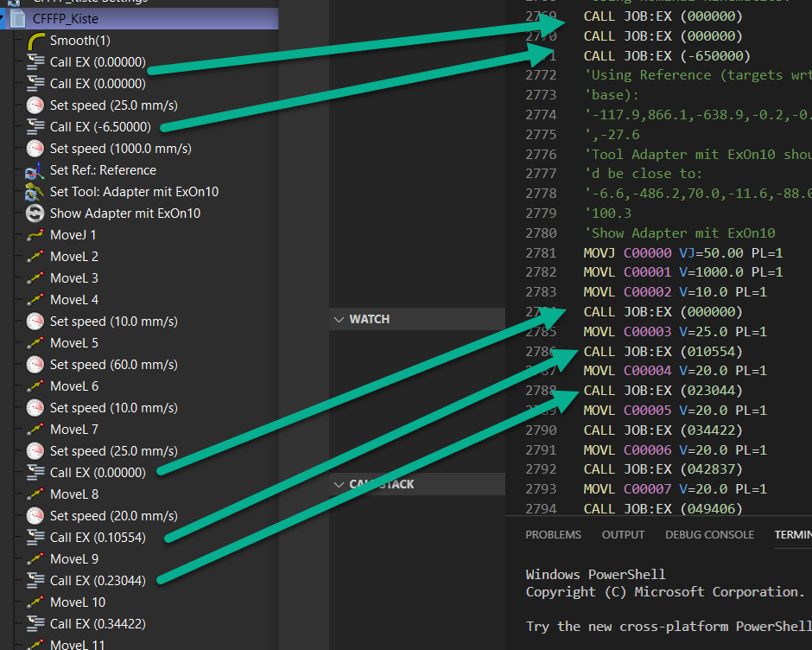Expand the WATCH debug section

coord(338,320)
